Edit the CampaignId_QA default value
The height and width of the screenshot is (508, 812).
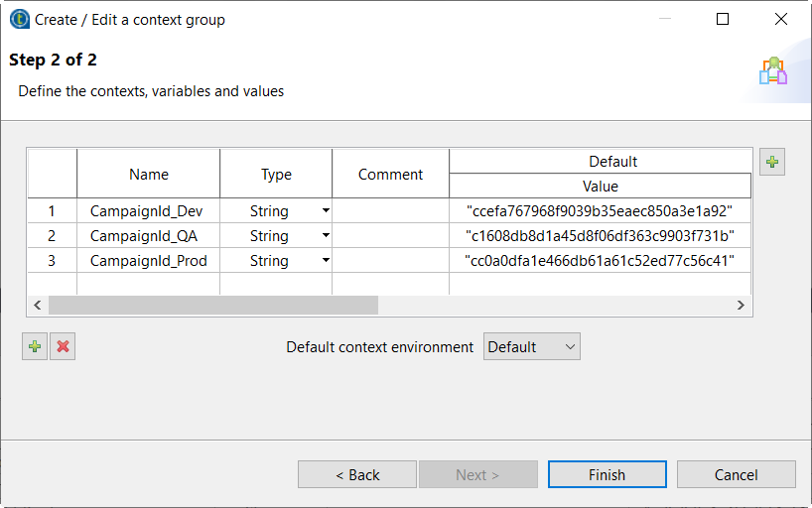[600, 236]
